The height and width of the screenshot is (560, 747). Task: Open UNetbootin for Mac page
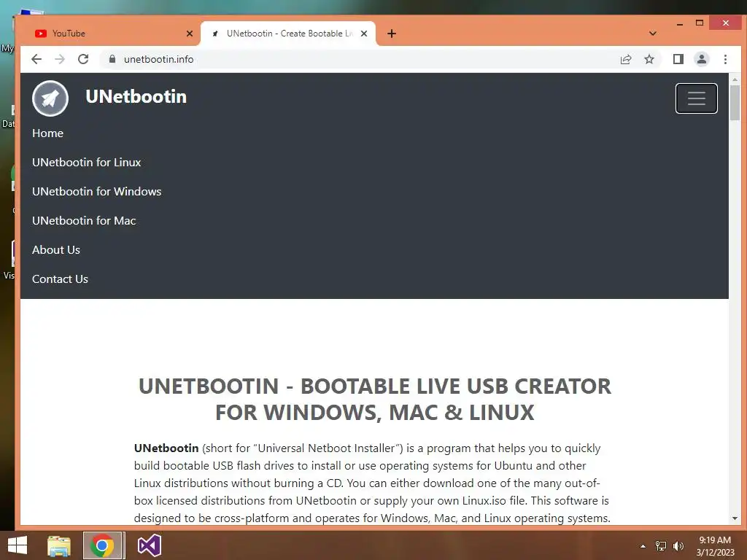[84, 220]
